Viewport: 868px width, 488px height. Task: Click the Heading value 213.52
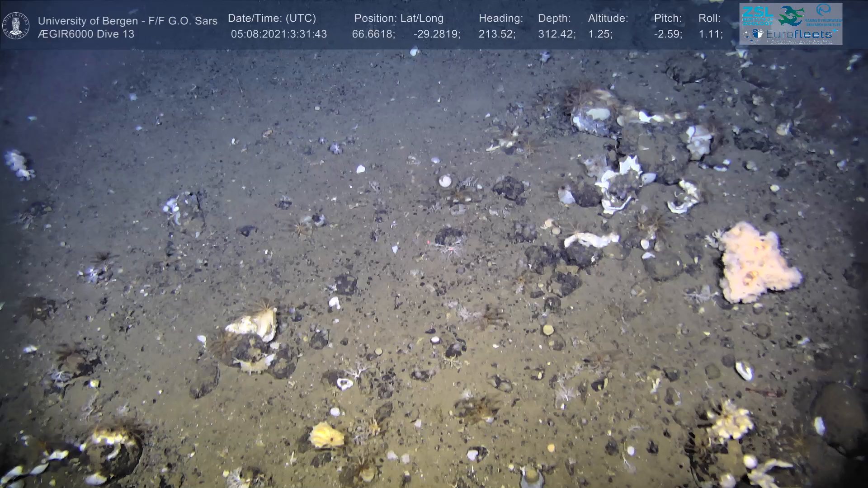tap(497, 34)
